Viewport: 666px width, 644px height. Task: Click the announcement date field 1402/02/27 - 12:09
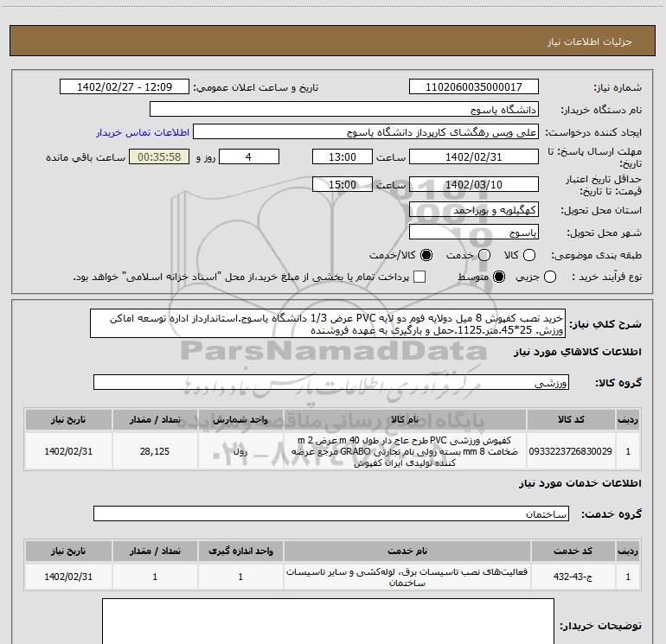[125, 86]
